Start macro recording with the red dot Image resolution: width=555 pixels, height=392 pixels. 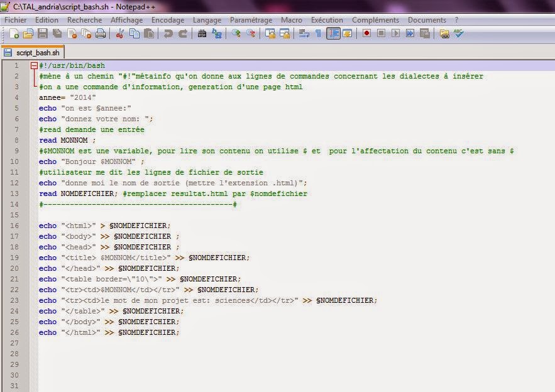366,34
